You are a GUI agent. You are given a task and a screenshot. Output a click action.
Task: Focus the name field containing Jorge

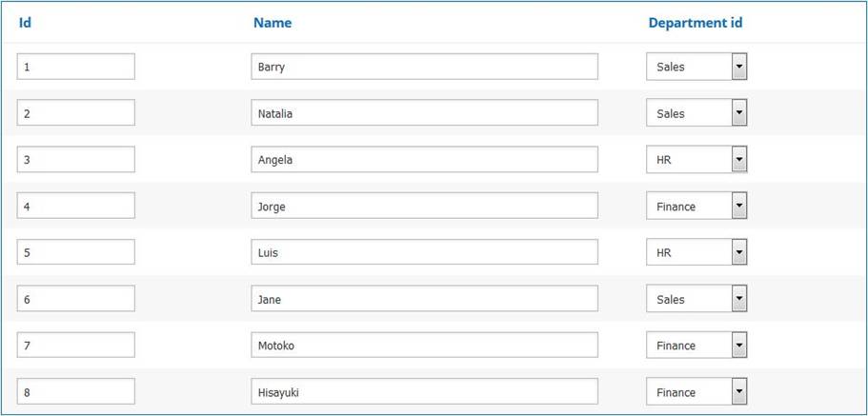pyautogui.click(x=424, y=207)
